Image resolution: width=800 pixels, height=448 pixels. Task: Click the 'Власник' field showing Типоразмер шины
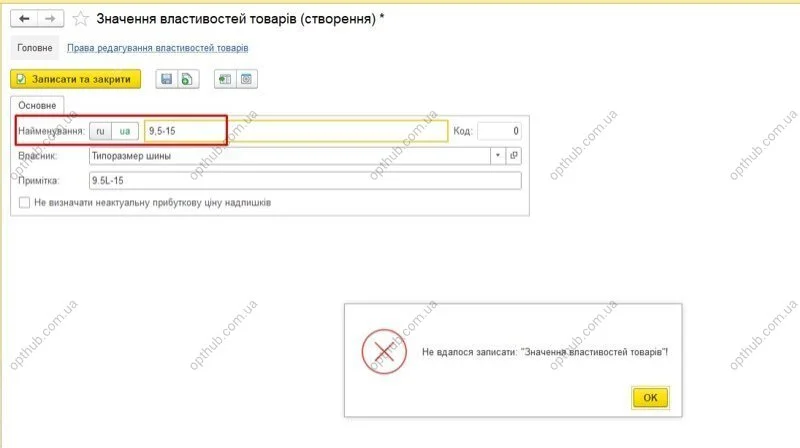click(x=289, y=156)
